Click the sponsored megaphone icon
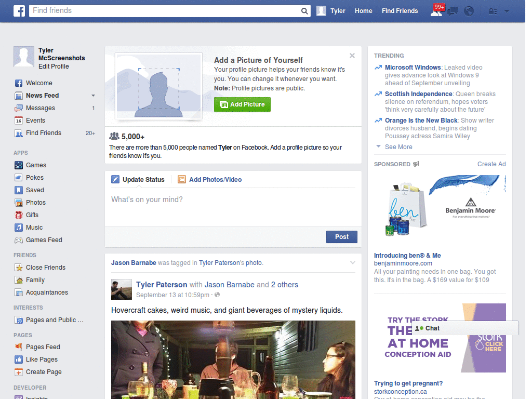Screen dimensions: 532x399 (416, 164)
